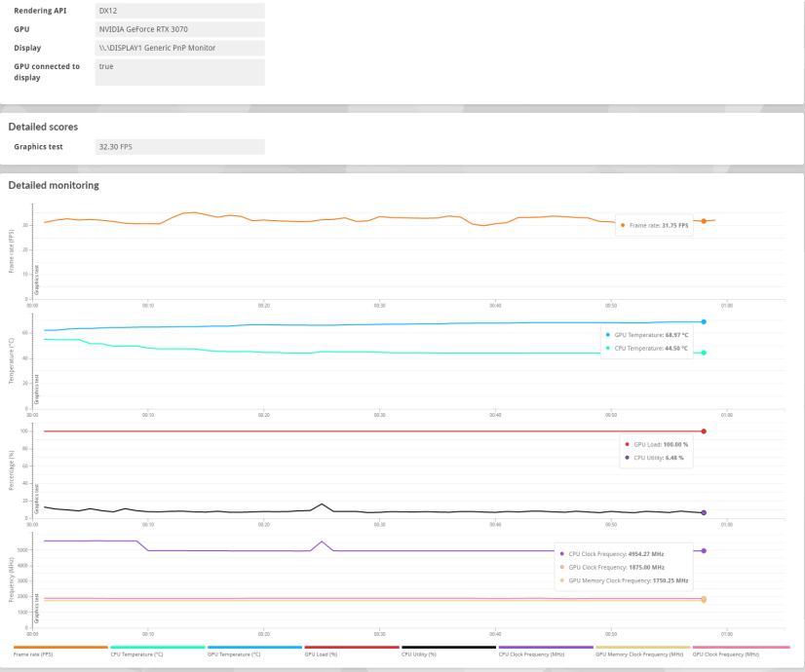Select the red GPU load end data point
805x672 pixels.
704,430
